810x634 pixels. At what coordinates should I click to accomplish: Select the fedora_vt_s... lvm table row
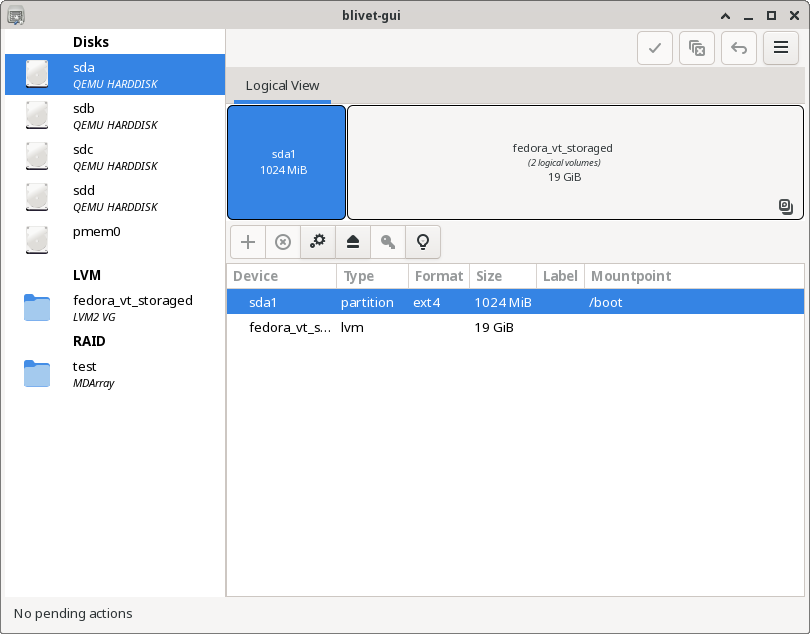(x=515, y=327)
